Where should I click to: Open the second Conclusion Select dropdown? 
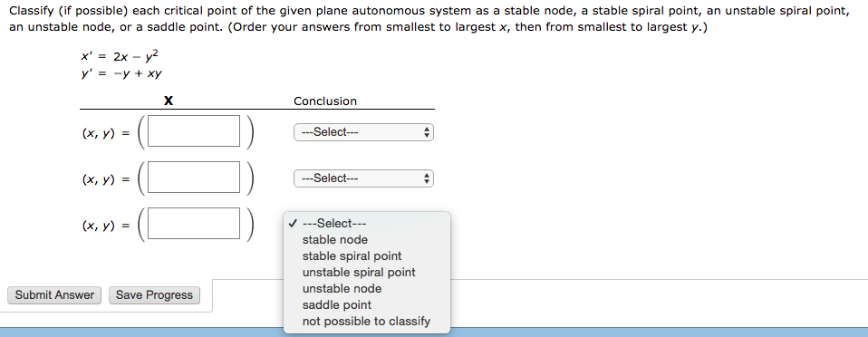(x=363, y=178)
